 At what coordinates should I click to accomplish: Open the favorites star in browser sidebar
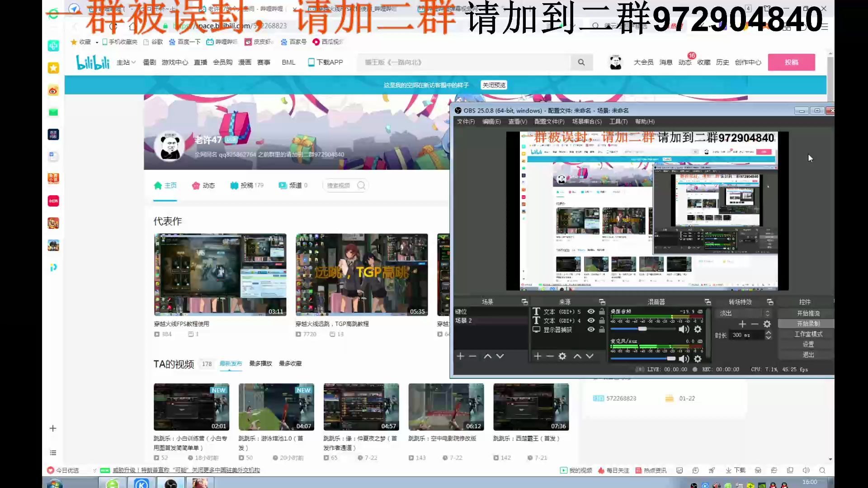53,68
